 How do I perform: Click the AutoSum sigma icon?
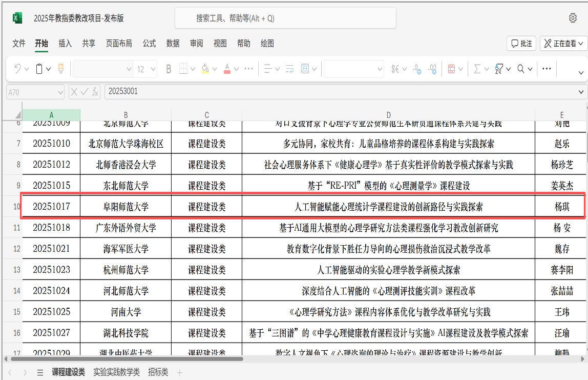point(477,69)
